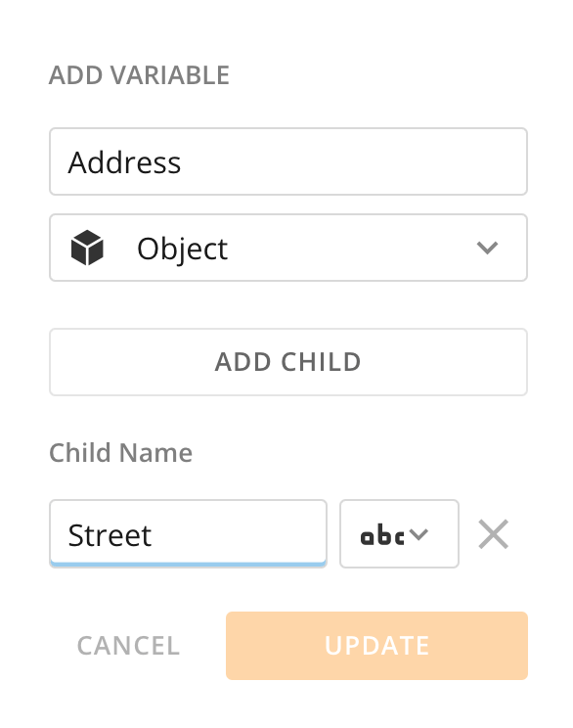Click into the Street child name field
Viewport: 573px width, 728px height.
pos(188,534)
